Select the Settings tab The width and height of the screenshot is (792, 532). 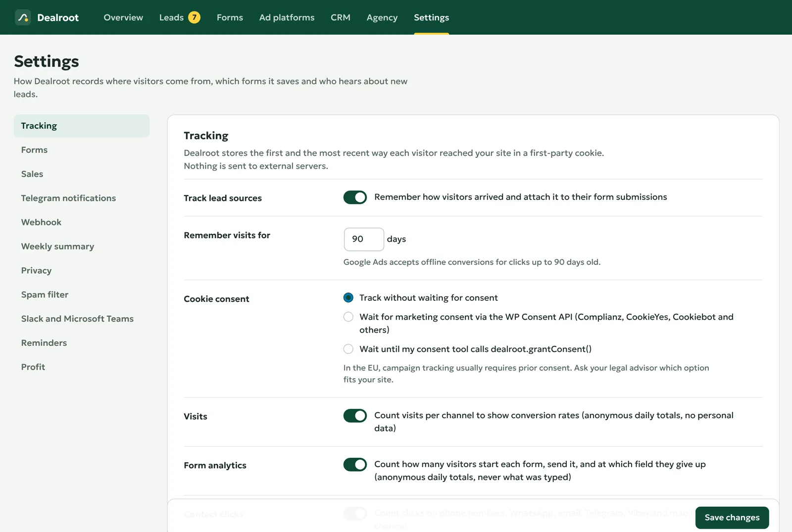(x=432, y=17)
